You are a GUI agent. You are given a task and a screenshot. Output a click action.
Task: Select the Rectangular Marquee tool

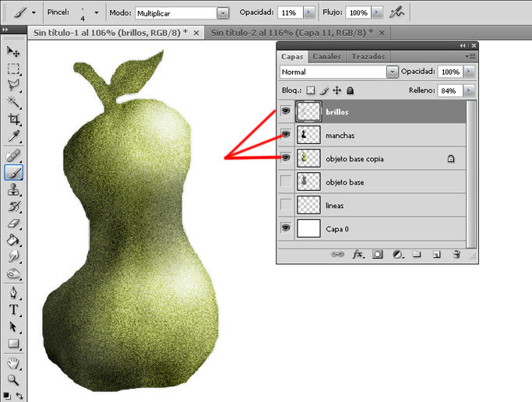click(13, 69)
